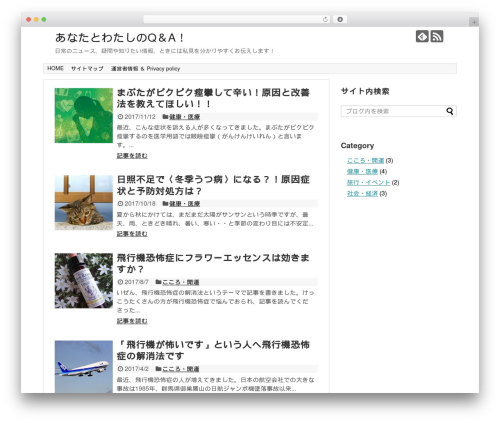Click the download button beside the address bar
Viewport: 500px width, 423px height.
point(340,19)
